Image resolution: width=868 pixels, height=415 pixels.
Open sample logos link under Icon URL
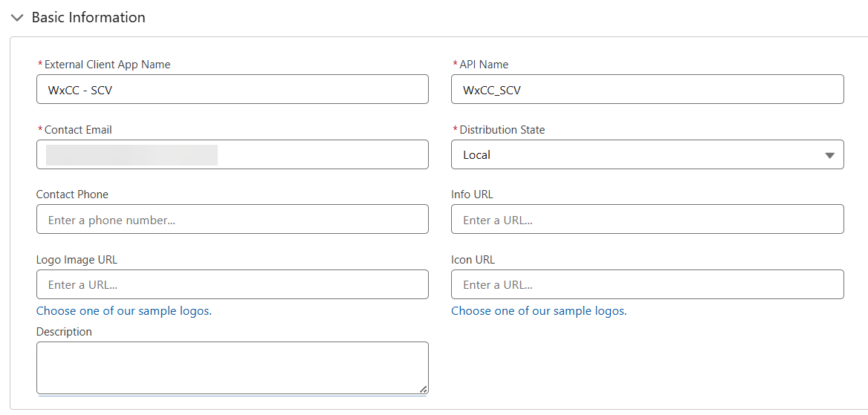[539, 311]
